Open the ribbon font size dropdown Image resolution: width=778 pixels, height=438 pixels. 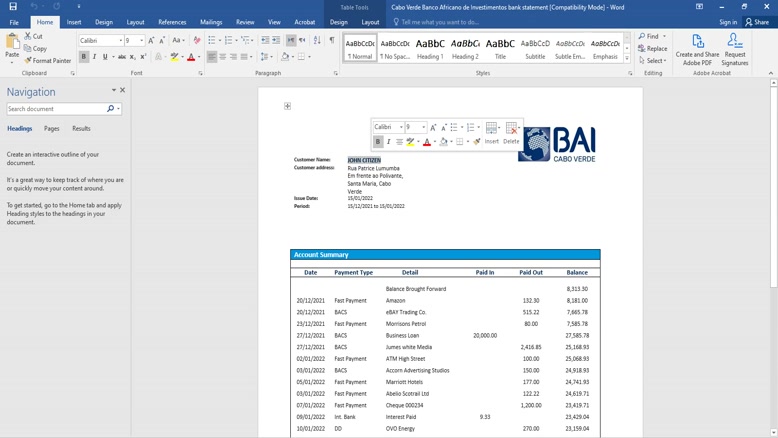click(142, 41)
